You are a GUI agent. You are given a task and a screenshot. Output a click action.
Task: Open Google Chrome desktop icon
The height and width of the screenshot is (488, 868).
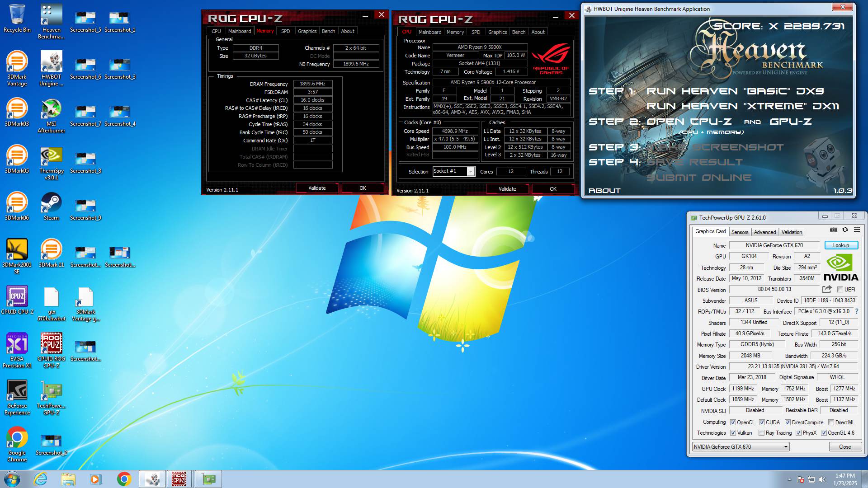[17, 444]
